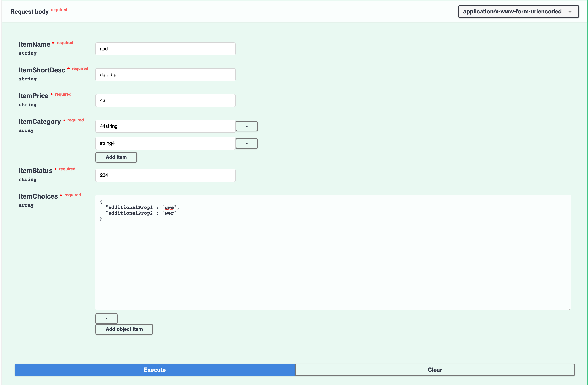Click the chevron on the media type selector
Image resolution: width=588 pixels, height=385 pixels.
(570, 11)
